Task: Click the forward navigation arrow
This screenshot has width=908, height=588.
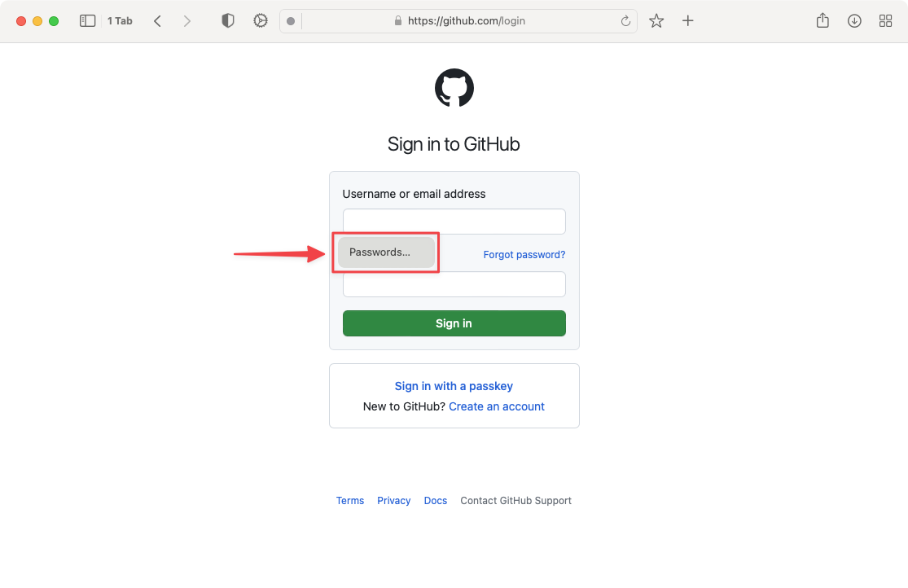Action: click(x=187, y=20)
